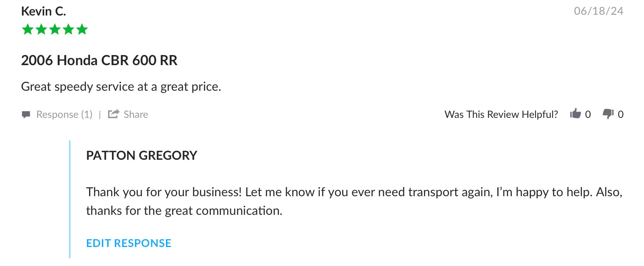Image resolution: width=644 pixels, height=266 pixels.
Task: Click the third green rating star
Action: [x=55, y=29]
